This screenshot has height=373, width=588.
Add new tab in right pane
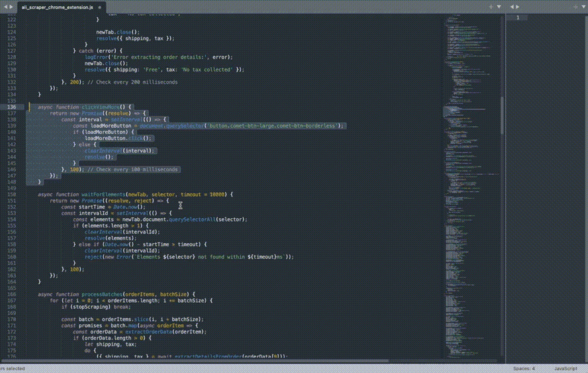coord(576,7)
